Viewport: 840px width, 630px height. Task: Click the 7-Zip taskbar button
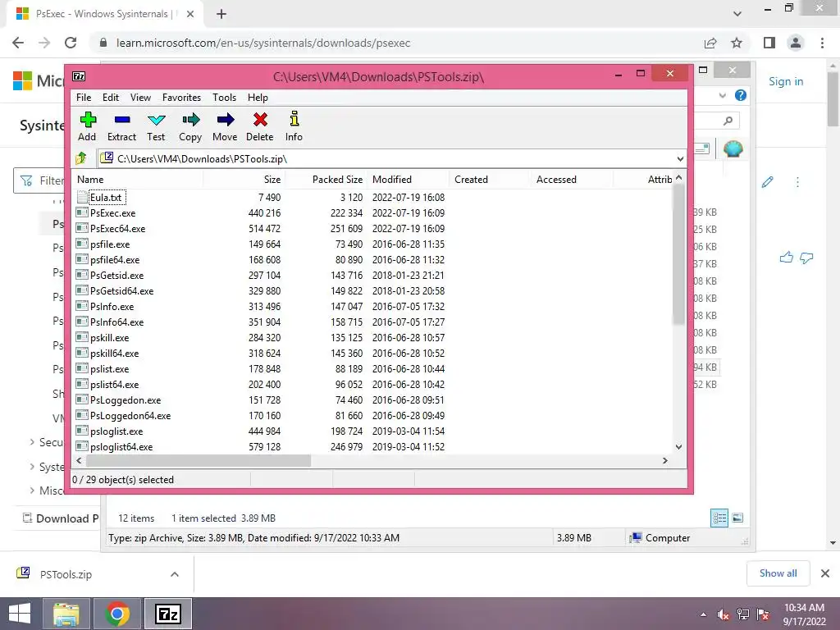[x=167, y=614]
